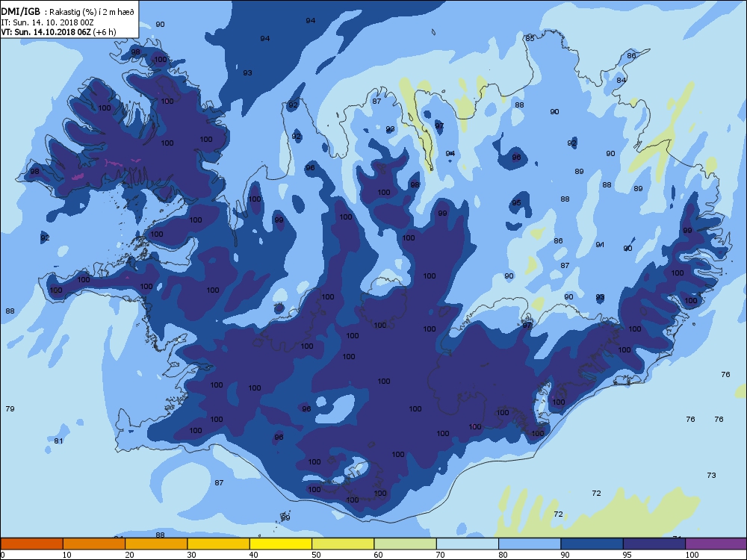
Task: Click the legend scale label '70'
Action: coord(440,555)
